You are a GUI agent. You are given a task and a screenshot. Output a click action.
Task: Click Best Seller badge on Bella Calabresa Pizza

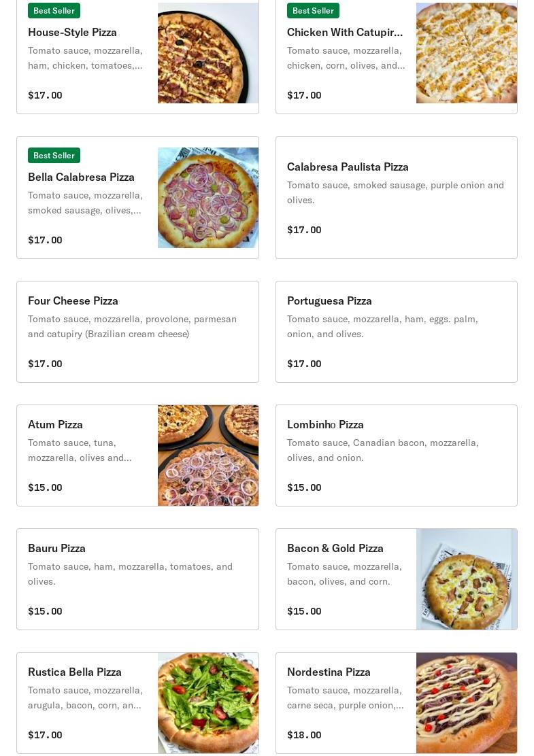pos(54,155)
